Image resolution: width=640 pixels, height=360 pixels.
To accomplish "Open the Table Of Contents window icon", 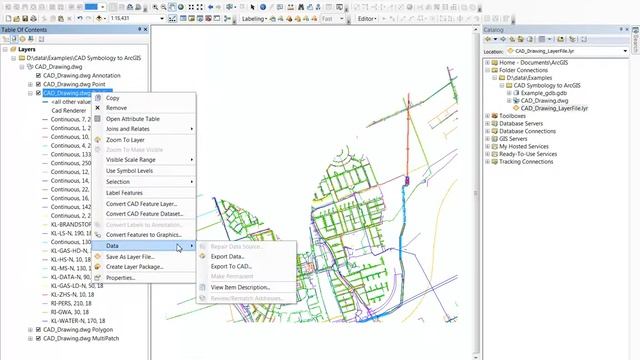I will click(x=183, y=19).
